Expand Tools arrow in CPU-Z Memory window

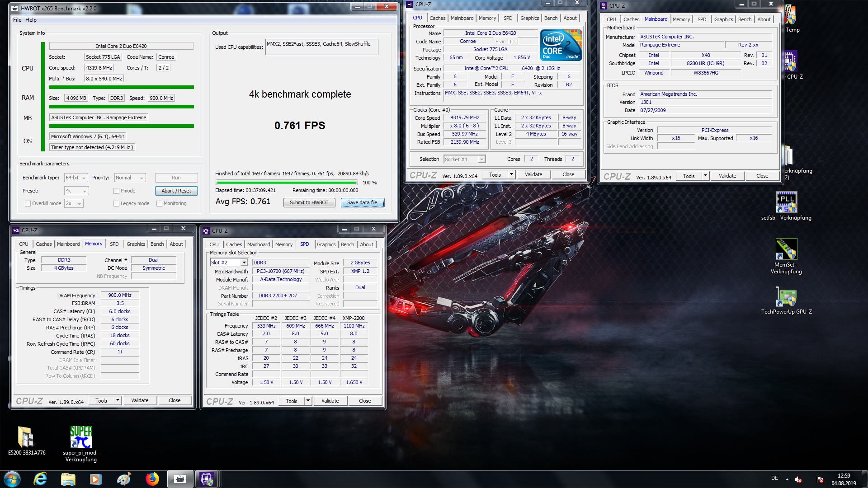[118, 401]
